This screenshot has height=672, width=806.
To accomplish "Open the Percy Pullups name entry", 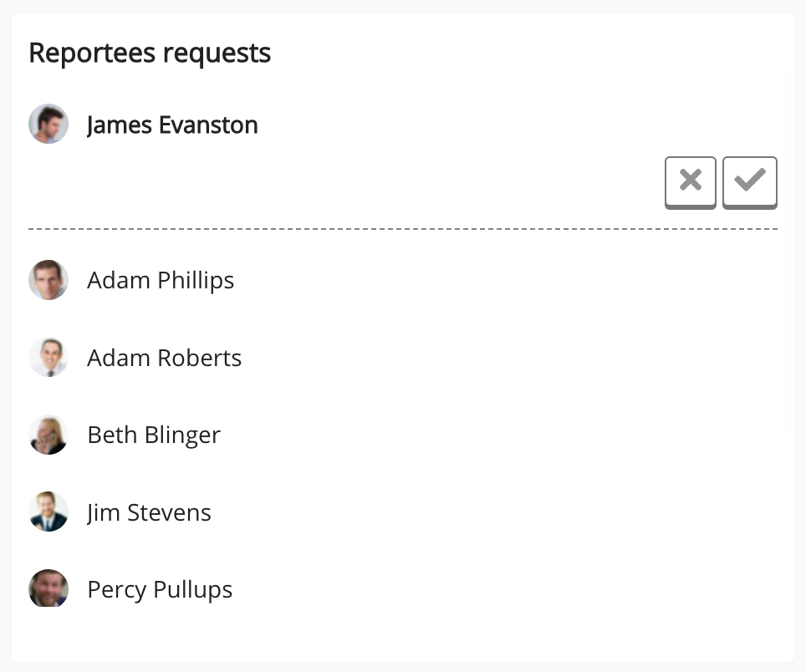I will pyautogui.click(x=160, y=589).
